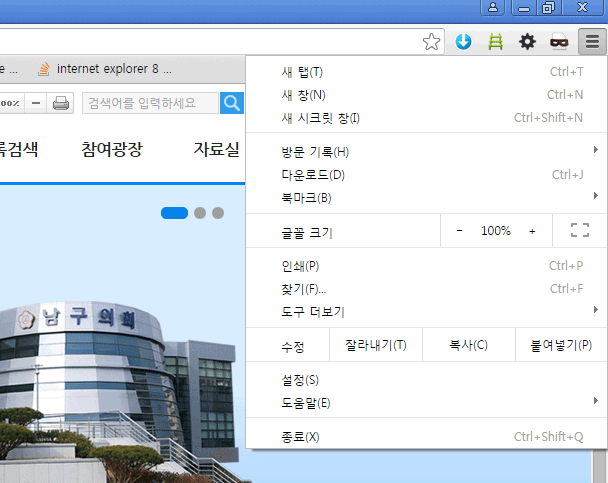The width and height of the screenshot is (608, 483).
Task: Click the blue search magnifier button
Action: [232, 103]
